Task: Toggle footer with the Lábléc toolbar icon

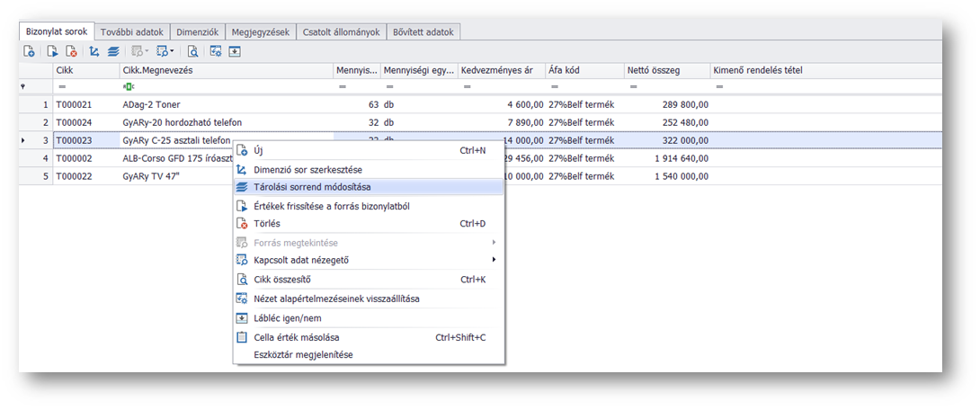Action: [235, 52]
